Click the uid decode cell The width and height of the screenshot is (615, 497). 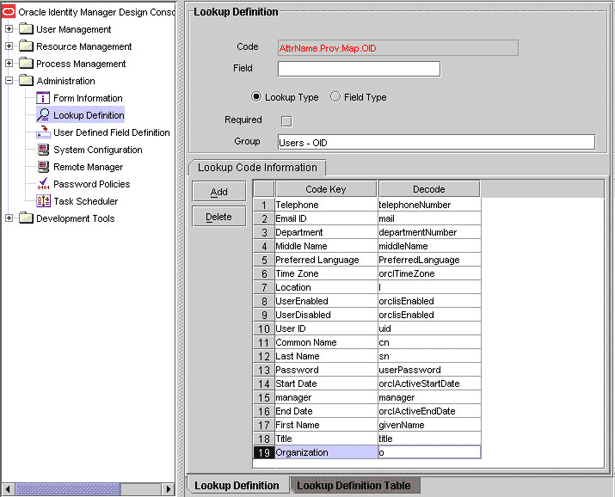(429, 328)
